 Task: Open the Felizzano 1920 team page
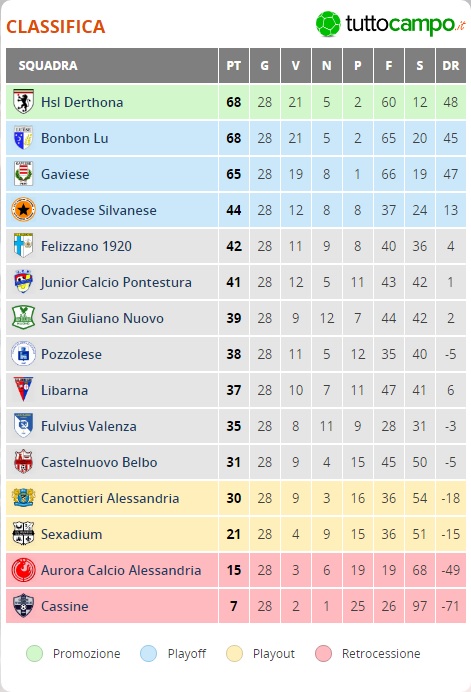[86, 246]
